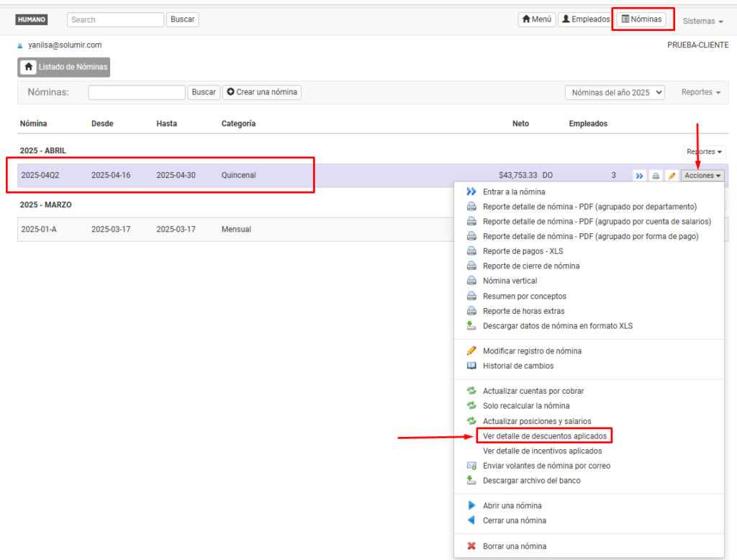Click book icon for Historial de cambios
The height and width of the screenshot is (560, 737).
tap(471, 366)
